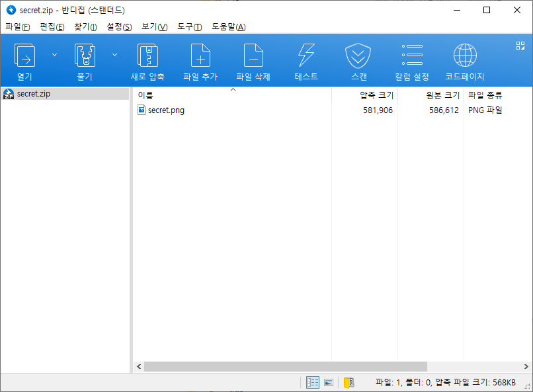Open the toolbar layout grid menu at top right
Image resolution: width=533 pixels, height=392 pixels.
tap(520, 46)
